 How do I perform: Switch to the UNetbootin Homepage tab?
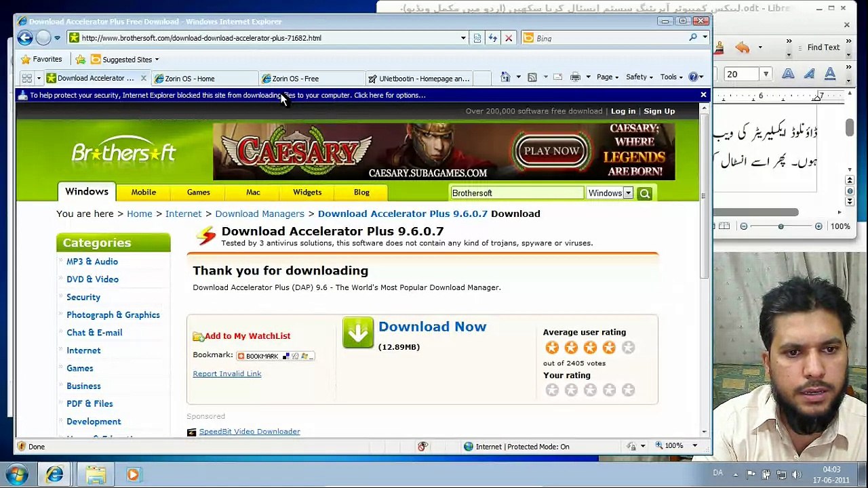(x=419, y=79)
